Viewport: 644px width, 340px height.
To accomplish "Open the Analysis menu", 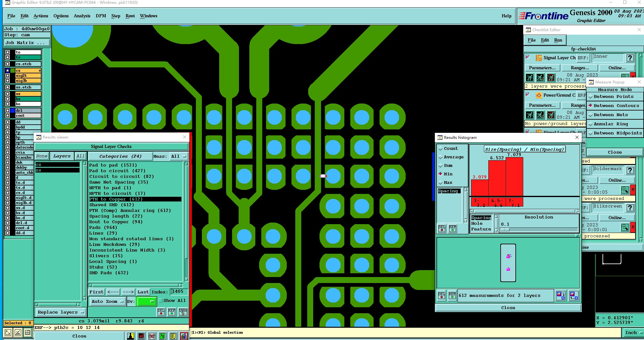I will click(x=82, y=16).
